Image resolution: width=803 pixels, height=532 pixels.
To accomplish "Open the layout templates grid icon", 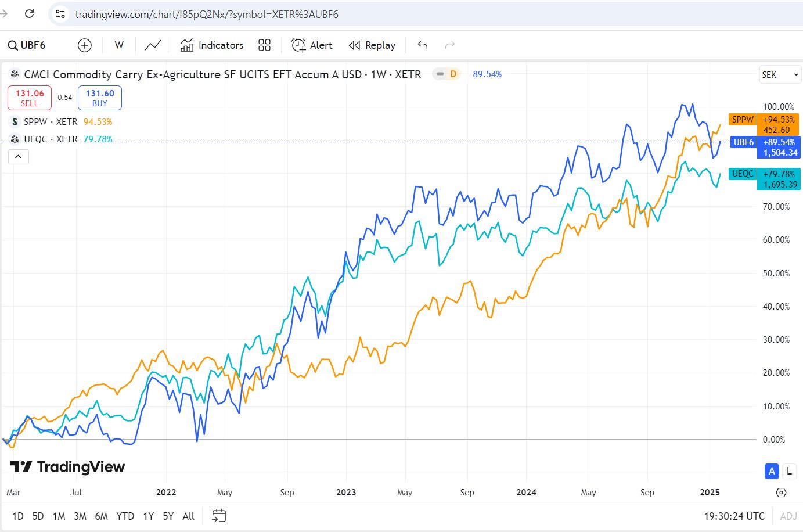I will (x=265, y=45).
